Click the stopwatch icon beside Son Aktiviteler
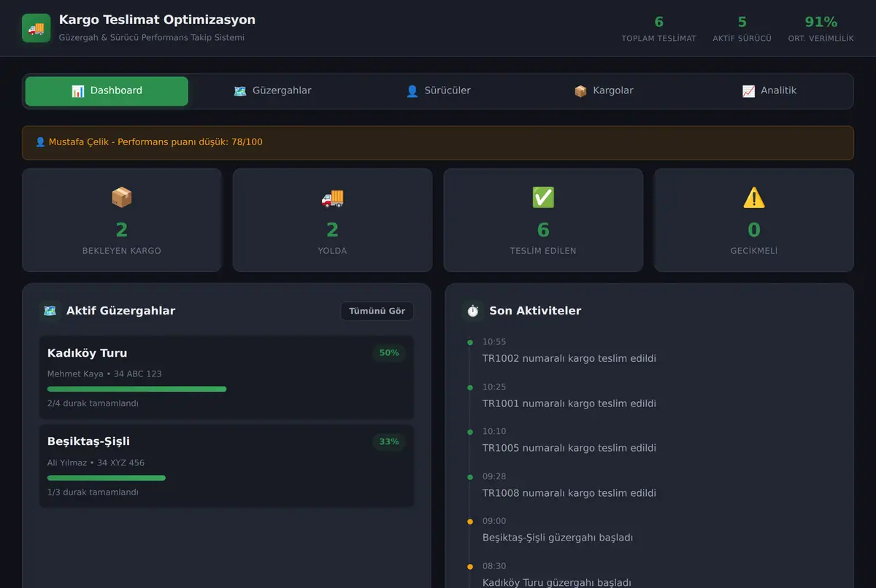 click(472, 311)
